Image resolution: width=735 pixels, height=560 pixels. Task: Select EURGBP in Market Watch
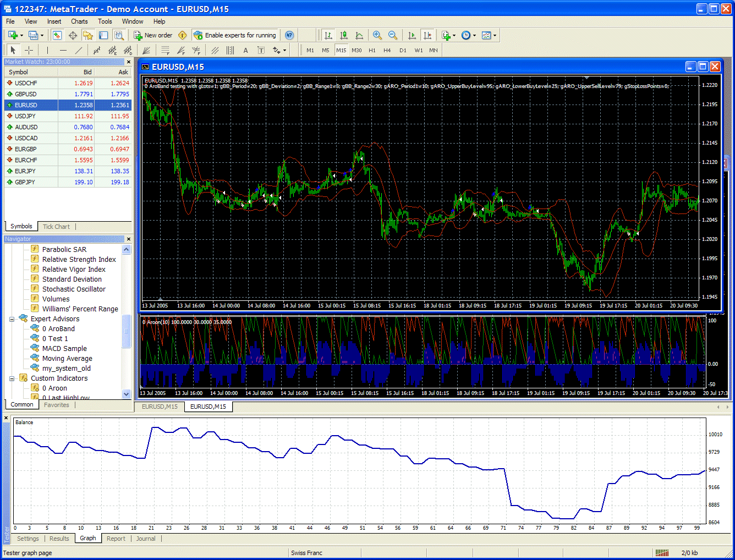26,149
